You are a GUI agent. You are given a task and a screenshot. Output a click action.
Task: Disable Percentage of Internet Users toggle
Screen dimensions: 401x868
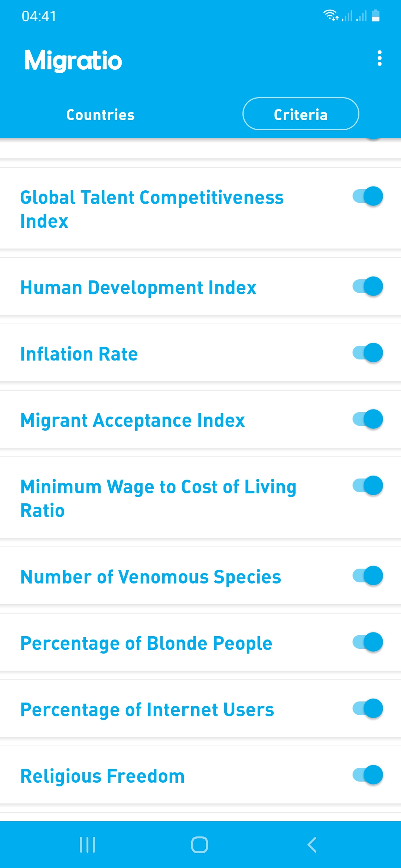(x=368, y=708)
